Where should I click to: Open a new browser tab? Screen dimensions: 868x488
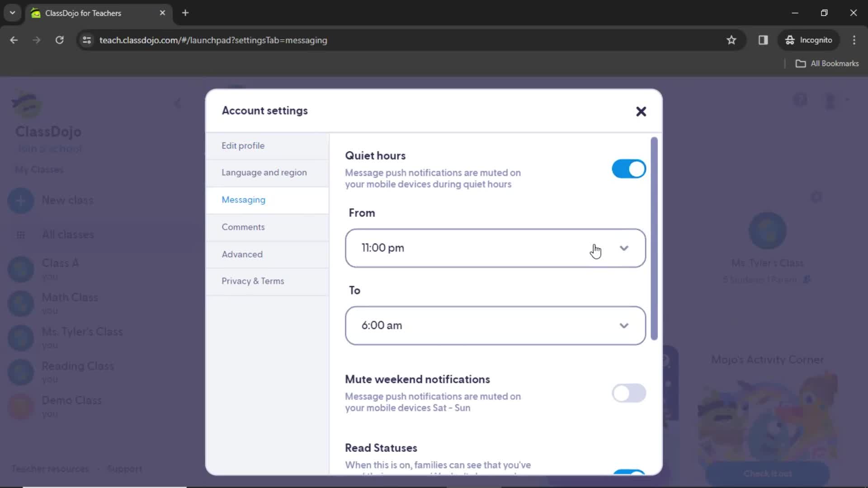pyautogui.click(x=185, y=13)
